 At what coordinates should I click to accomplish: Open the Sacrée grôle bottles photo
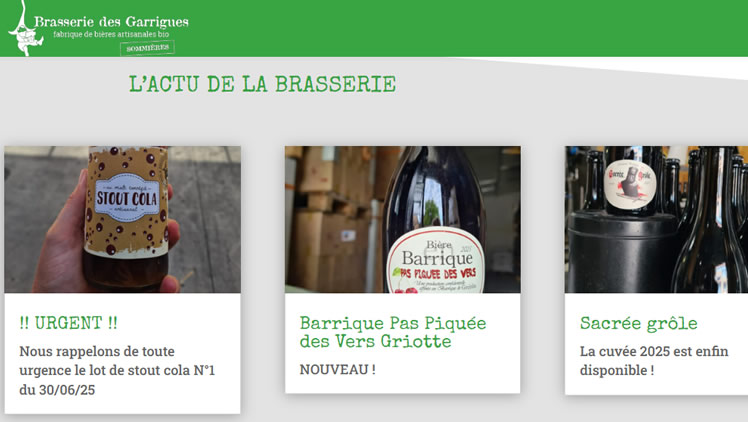tap(656, 219)
